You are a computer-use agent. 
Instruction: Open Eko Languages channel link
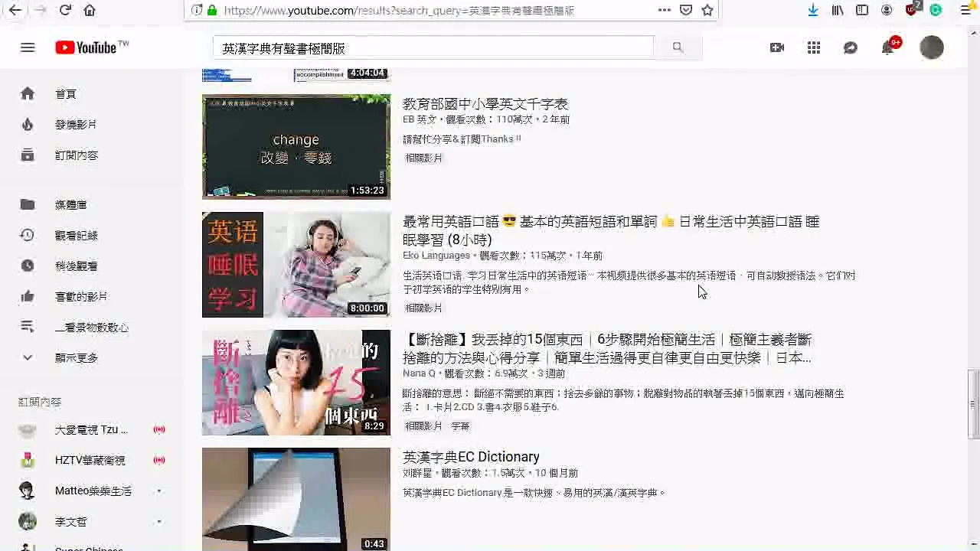pyautogui.click(x=436, y=256)
